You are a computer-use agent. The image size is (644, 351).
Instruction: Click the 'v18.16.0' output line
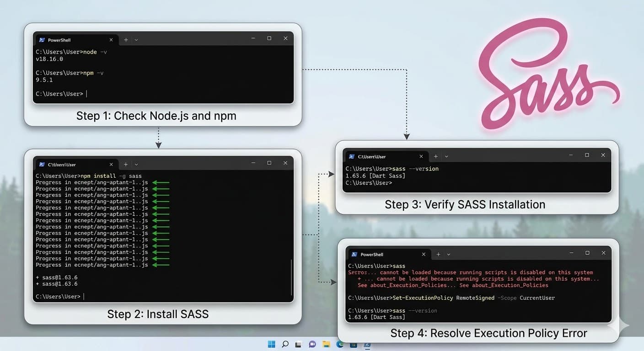49,59
